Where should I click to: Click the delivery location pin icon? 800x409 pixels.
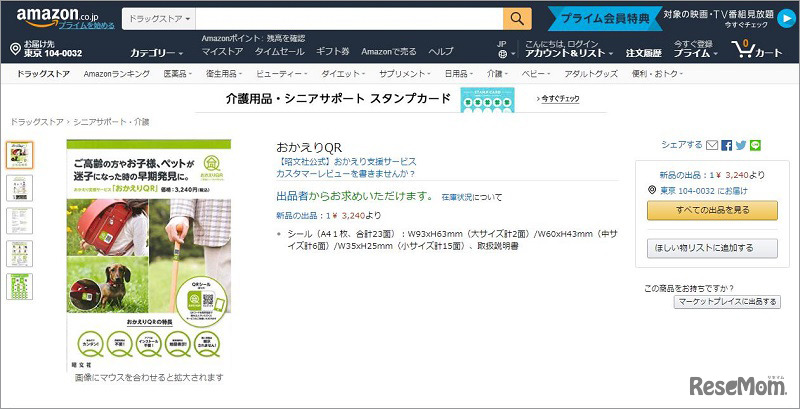point(15,49)
